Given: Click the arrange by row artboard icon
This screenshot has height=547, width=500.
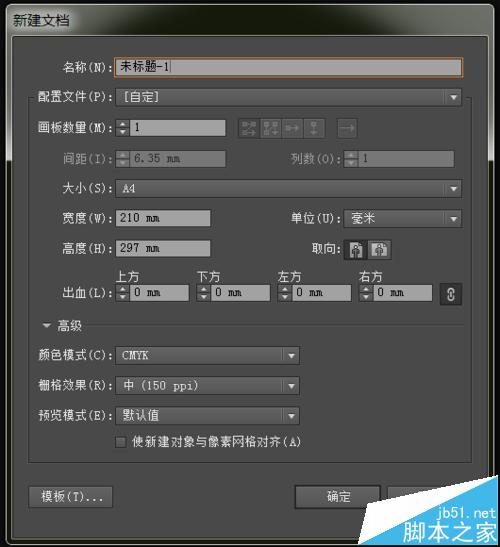Looking at the screenshot, I should (292, 128).
